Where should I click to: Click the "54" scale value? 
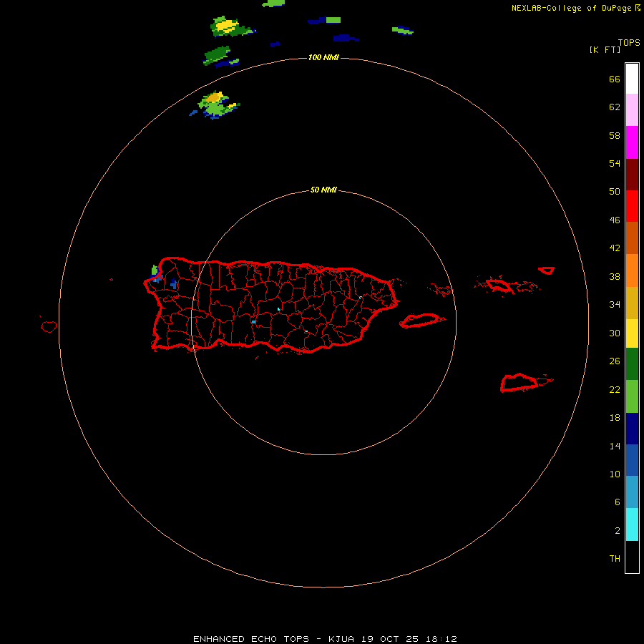click(x=615, y=163)
